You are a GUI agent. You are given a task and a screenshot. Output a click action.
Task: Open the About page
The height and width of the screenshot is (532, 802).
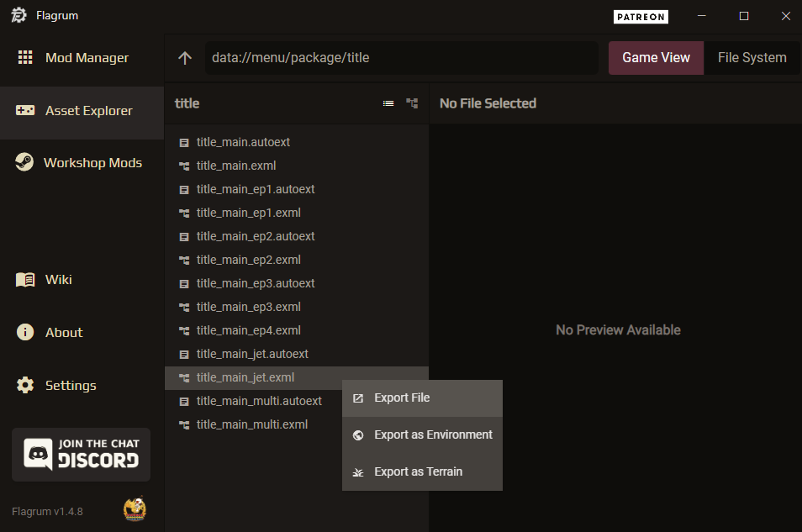pyautogui.click(x=82, y=333)
